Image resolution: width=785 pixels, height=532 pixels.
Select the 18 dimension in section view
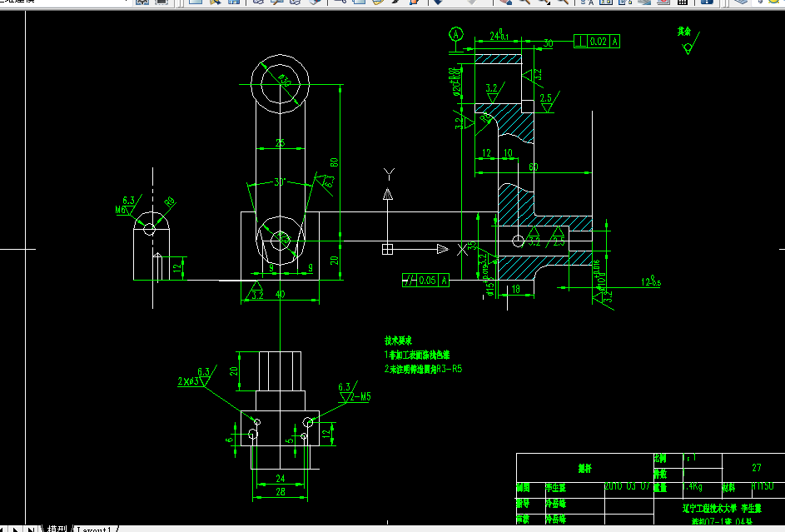pos(515,289)
